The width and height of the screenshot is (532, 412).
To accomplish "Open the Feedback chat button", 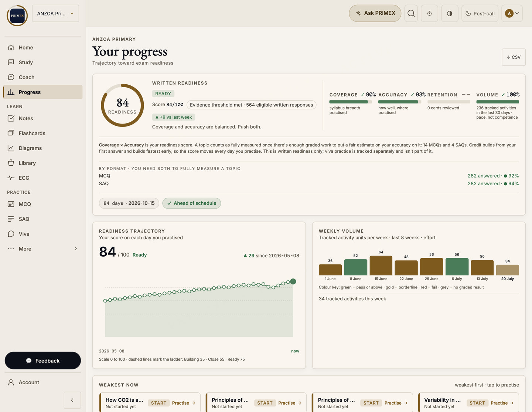I will 43,361.
